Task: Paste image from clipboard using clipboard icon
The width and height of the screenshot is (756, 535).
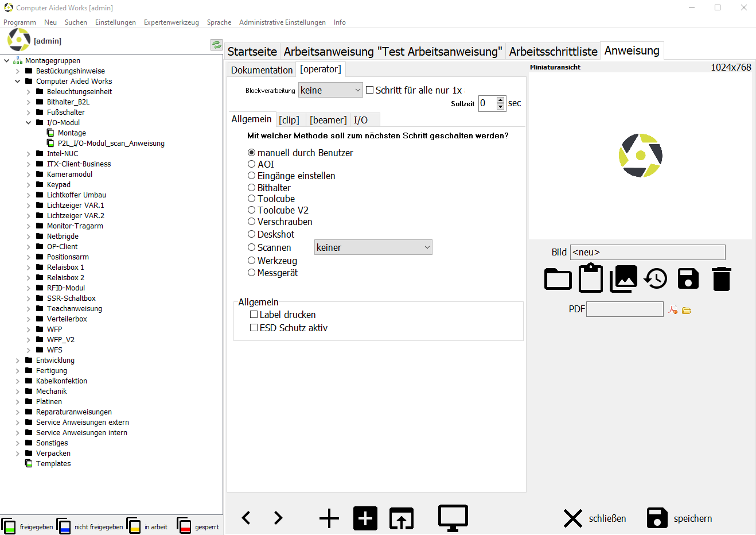Action: tap(590, 278)
